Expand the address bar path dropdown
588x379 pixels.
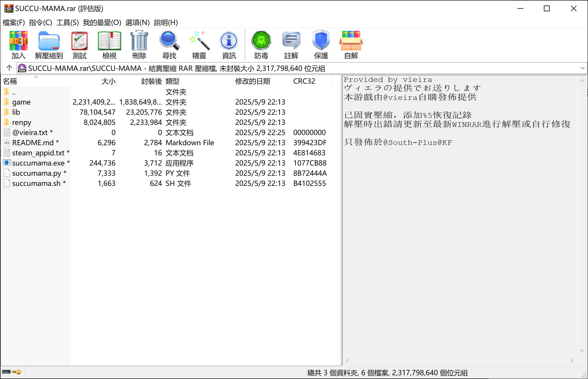click(582, 68)
